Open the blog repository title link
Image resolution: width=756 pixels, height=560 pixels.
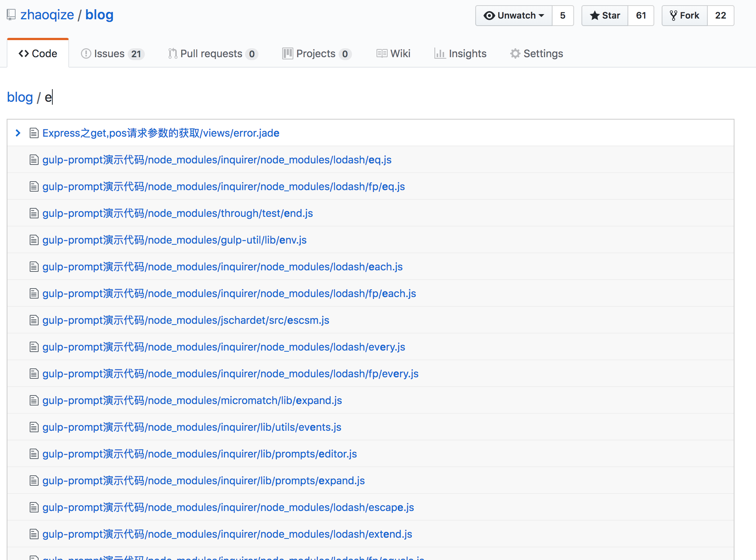click(x=99, y=15)
